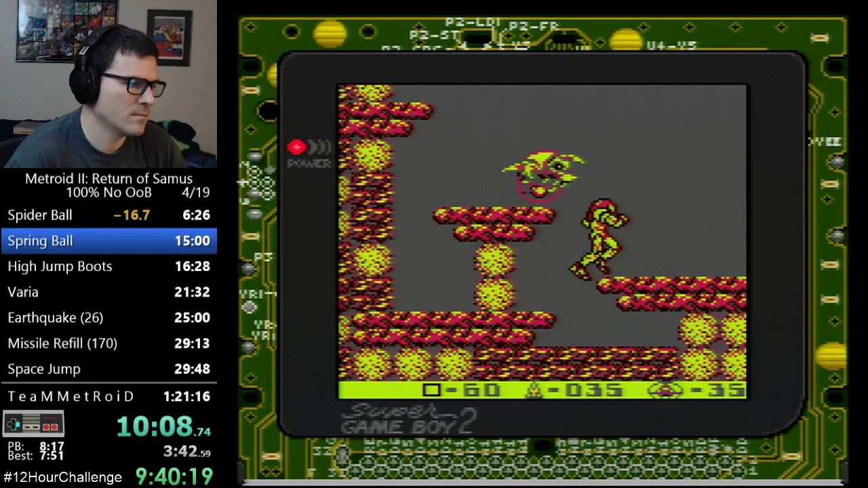The width and height of the screenshot is (868, 488).
Task: Select the Space Jump split
Action: coord(108,369)
